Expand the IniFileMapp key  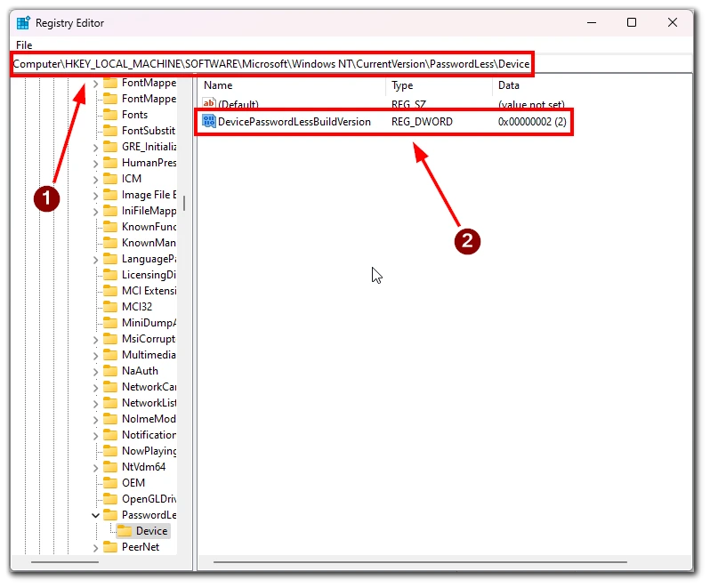[95, 212]
